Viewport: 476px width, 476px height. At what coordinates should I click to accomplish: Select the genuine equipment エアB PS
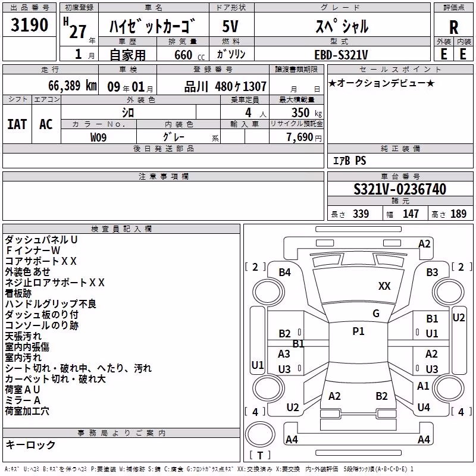(349, 161)
